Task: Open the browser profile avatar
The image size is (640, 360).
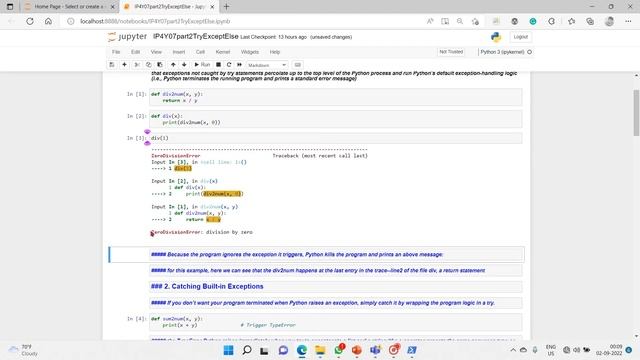Action: coord(609,21)
